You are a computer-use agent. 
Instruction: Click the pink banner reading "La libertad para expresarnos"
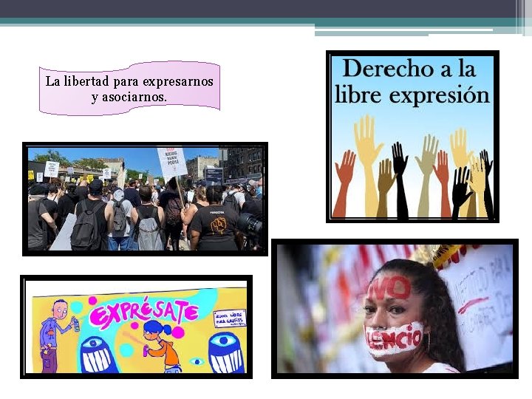tap(129, 88)
